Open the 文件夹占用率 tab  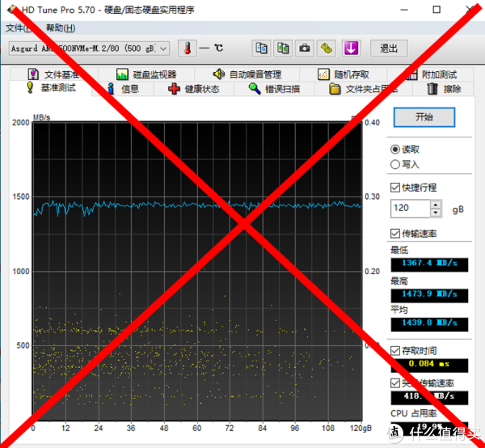[x=364, y=89]
